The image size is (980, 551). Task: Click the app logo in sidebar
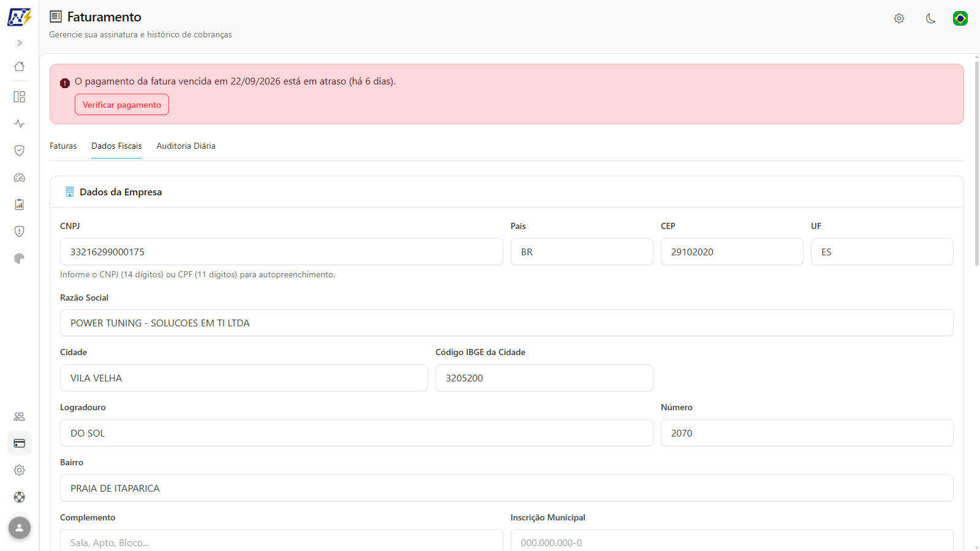(19, 17)
